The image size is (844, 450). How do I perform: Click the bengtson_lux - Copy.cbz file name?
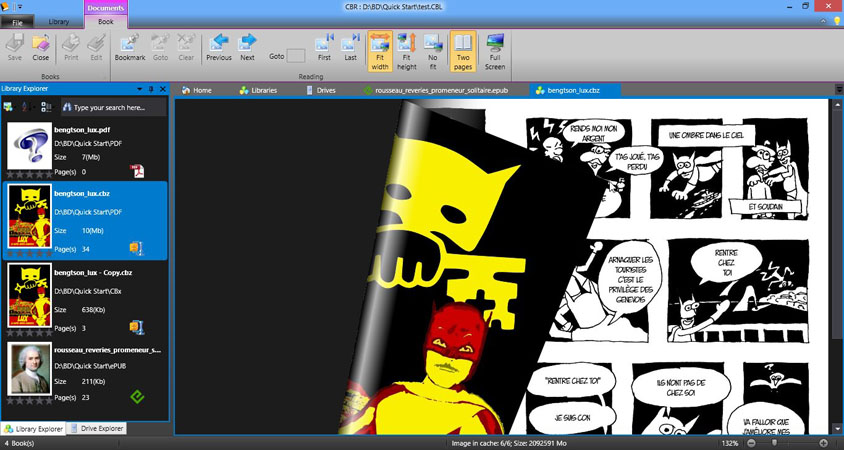(93, 272)
